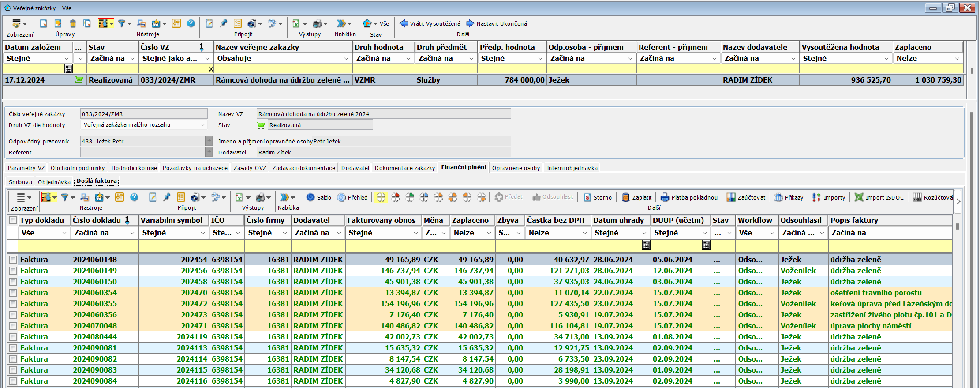
Task: Open the Druh VZ dle hodnoty dropdown
Action: point(202,125)
